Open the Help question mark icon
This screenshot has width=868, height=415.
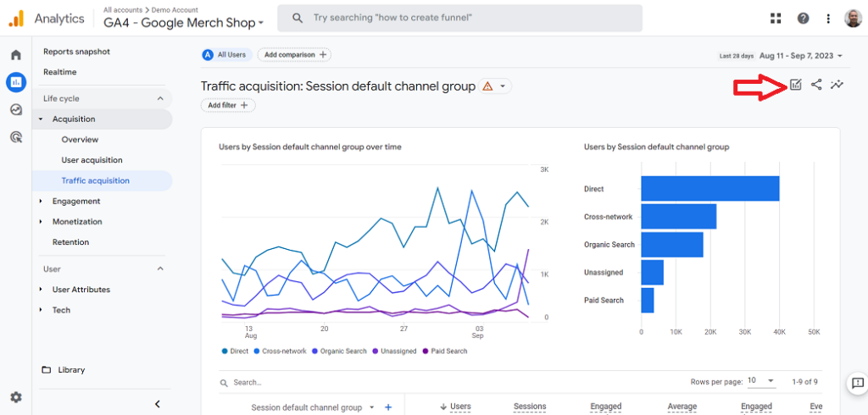tap(803, 19)
